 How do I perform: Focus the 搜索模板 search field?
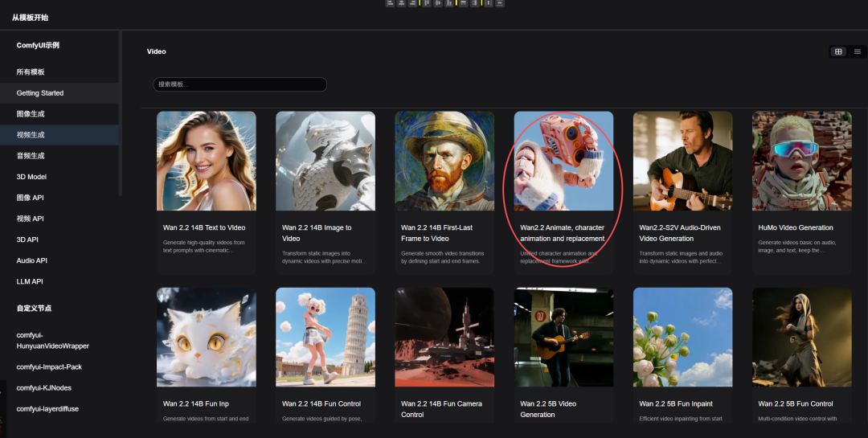point(240,84)
